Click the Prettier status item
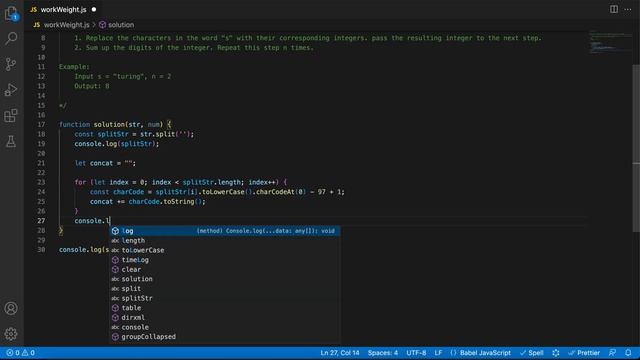Screen dimensions: 640x360 tap(584, 353)
